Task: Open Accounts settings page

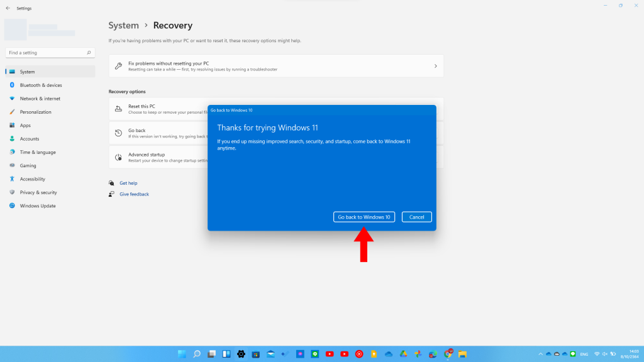Action: [x=50, y=139]
